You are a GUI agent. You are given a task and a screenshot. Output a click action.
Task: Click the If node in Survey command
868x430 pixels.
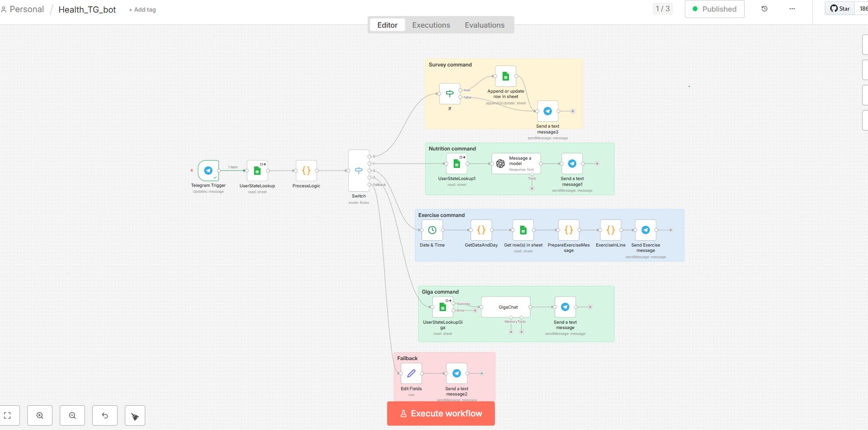click(x=449, y=94)
